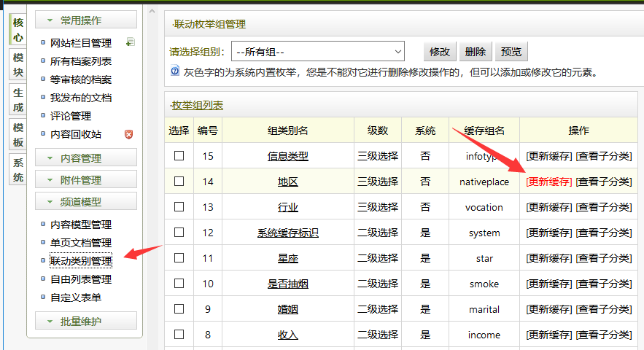Click the sidebar scroll-up arrow
This screenshot has width=644, height=350.
(x=152, y=11)
